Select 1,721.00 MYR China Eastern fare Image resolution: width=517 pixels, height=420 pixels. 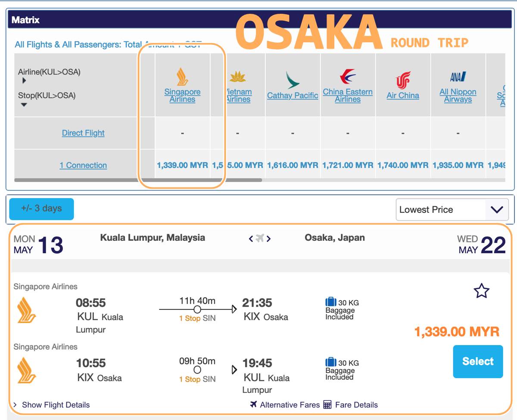348,165
